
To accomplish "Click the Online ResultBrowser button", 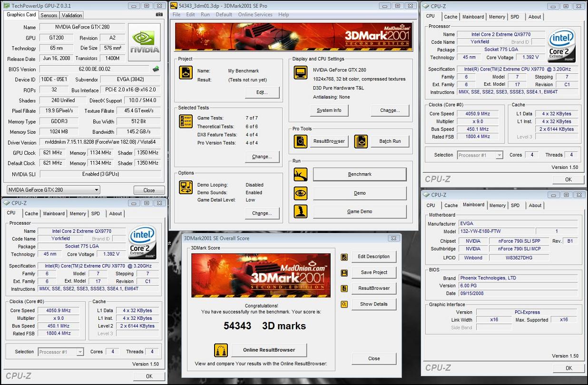I will (x=269, y=350).
